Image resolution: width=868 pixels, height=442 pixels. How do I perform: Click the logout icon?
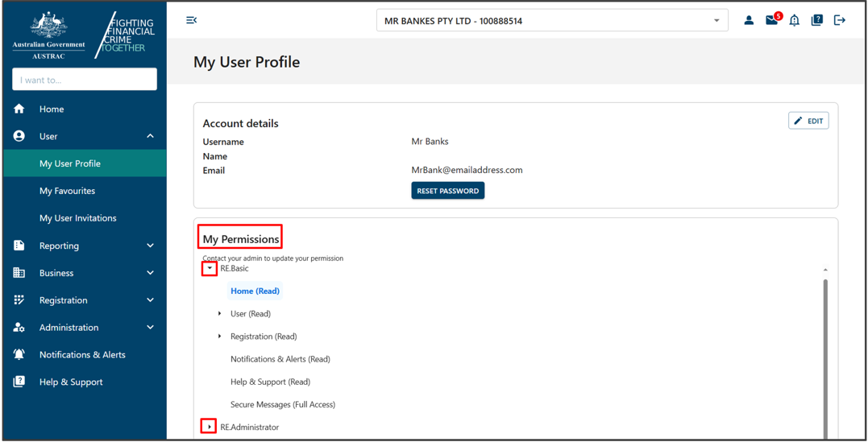pyautogui.click(x=840, y=20)
